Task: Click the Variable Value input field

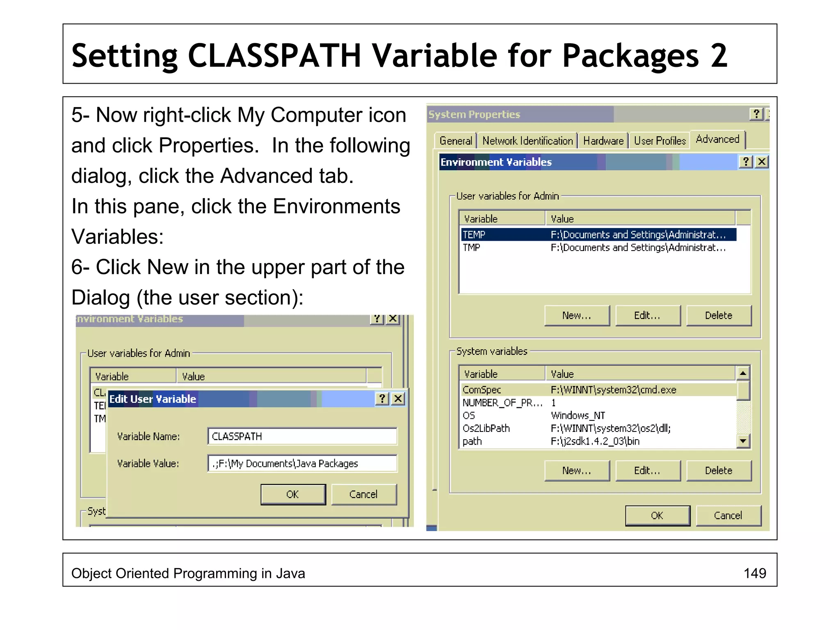Action: point(302,463)
